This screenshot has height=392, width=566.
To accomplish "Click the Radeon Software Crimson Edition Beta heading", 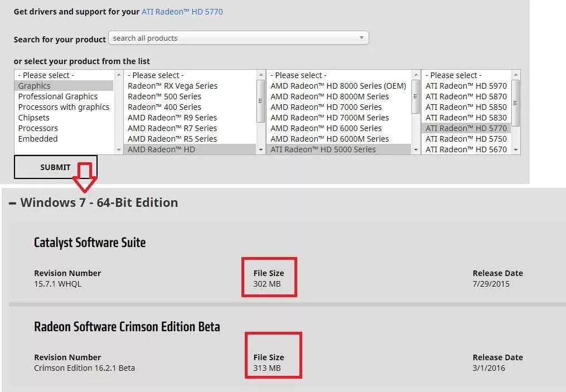I will pyautogui.click(x=127, y=327).
